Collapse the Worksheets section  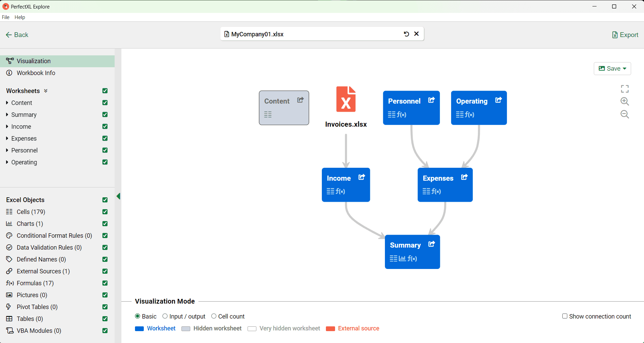coord(45,91)
